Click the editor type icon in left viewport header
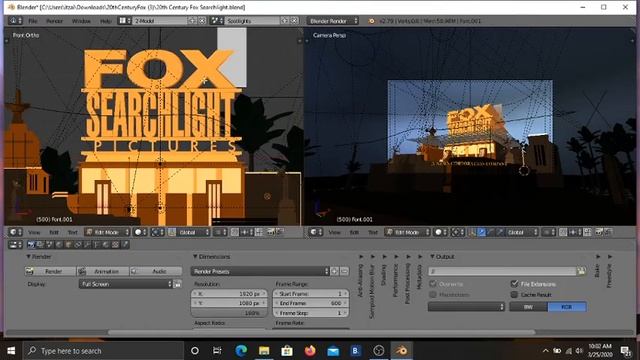This screenshot has width=640, height=360. point(16,232)
